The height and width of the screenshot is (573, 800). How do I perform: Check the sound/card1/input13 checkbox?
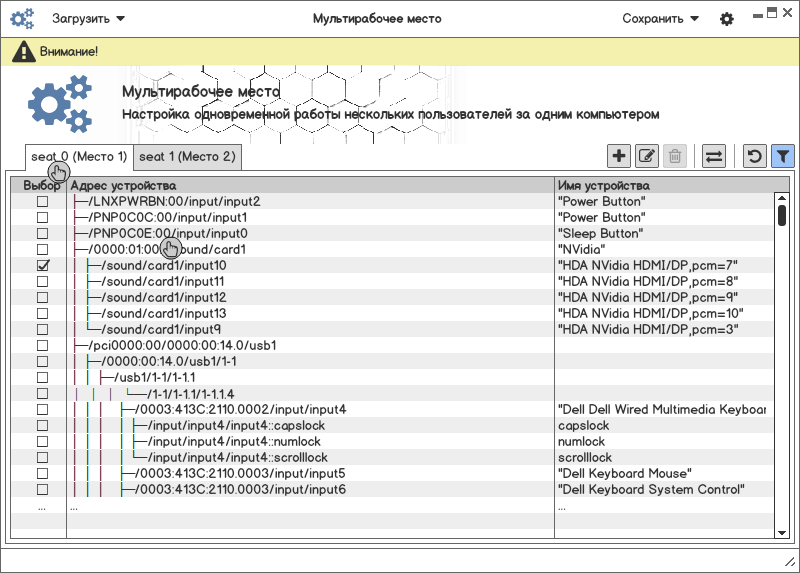pos(42,313)
